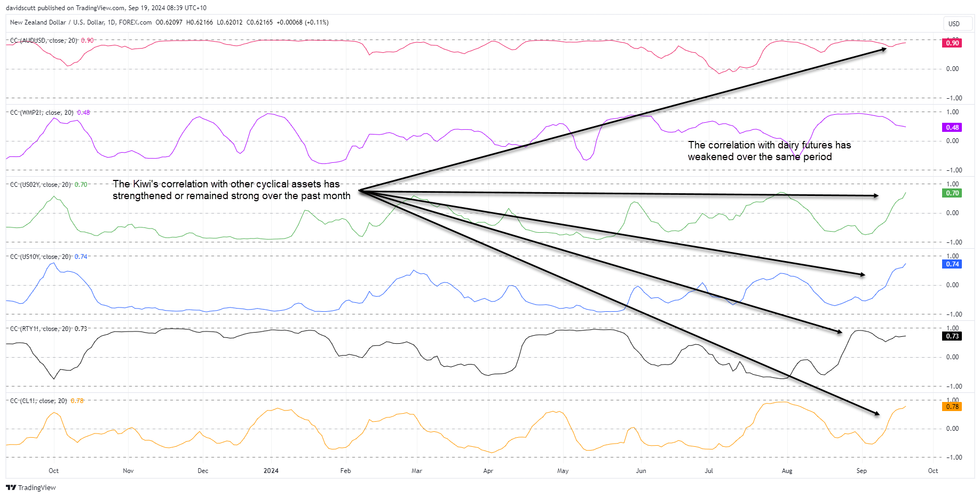The image size is (980, 497).
Task: Click the C0.62165 close value
Action: tap(259, 22)
